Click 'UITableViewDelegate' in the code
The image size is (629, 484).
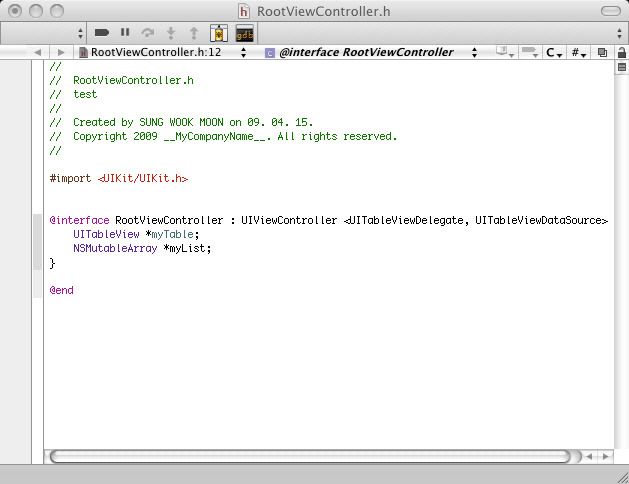point(406,220)
